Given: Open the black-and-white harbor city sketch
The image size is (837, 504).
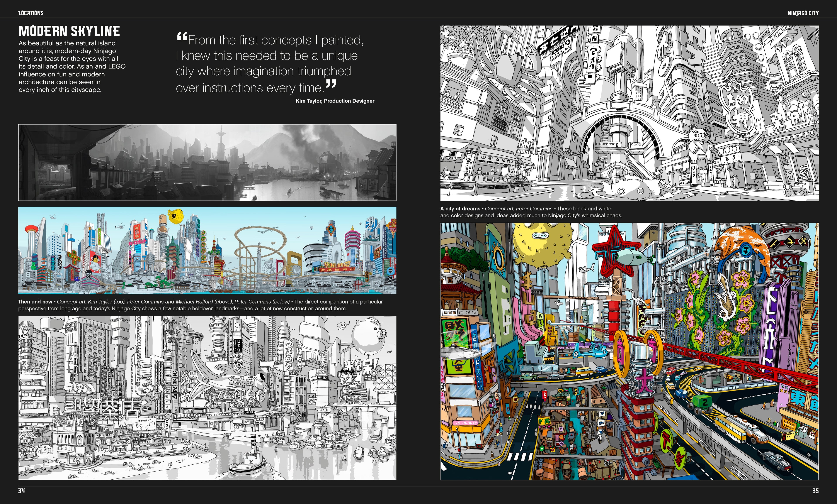Looking at the screenshot, I should pos(207,398).
